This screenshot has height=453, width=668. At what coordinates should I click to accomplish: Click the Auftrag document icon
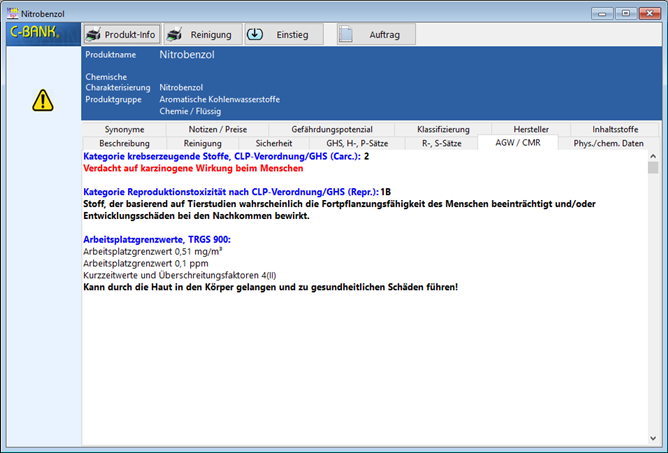(x=347, y=35)
